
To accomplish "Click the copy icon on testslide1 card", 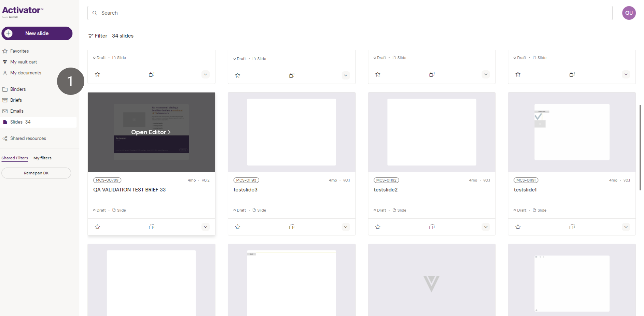I will (572, 227).
